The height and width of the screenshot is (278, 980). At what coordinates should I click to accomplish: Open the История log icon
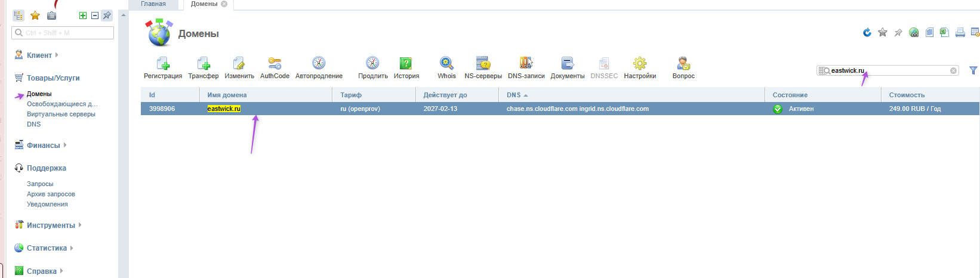[x=406, y=64]
